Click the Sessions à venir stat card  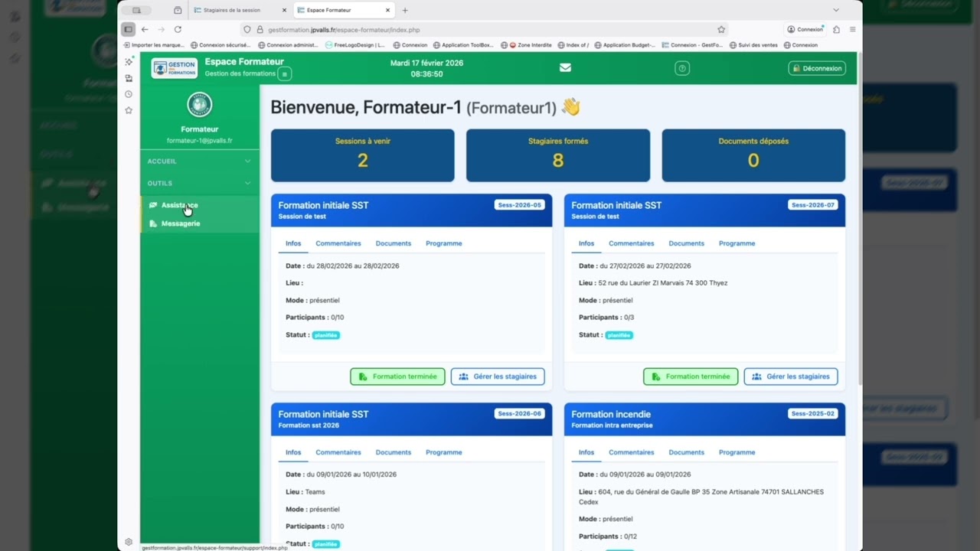point(363,155)
